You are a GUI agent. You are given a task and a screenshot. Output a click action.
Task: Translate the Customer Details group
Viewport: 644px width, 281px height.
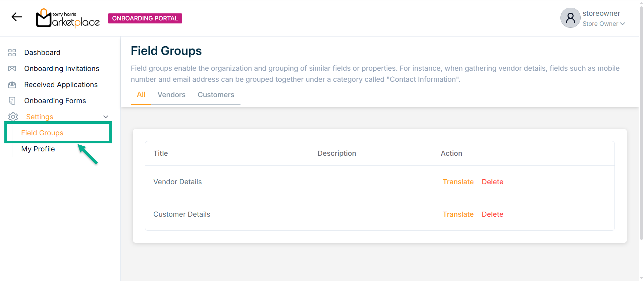(458, 214)
